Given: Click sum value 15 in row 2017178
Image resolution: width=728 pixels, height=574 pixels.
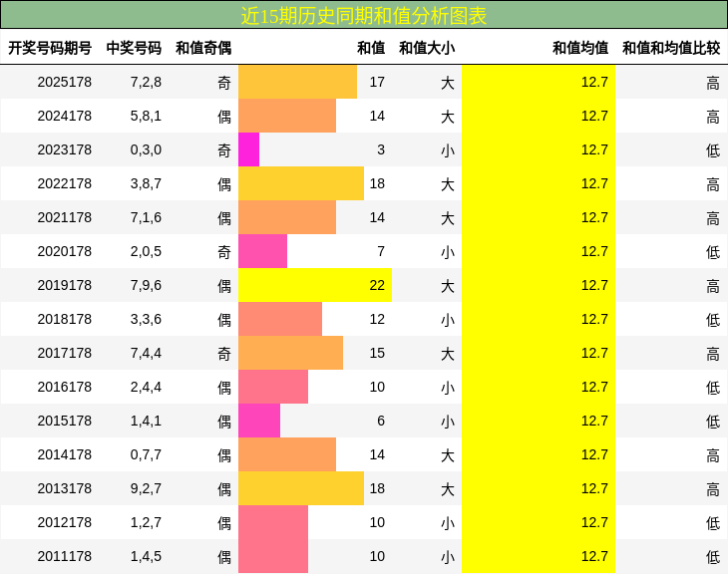Looking at the screenshot, I should pyautogui.click(x=377, y=353).
